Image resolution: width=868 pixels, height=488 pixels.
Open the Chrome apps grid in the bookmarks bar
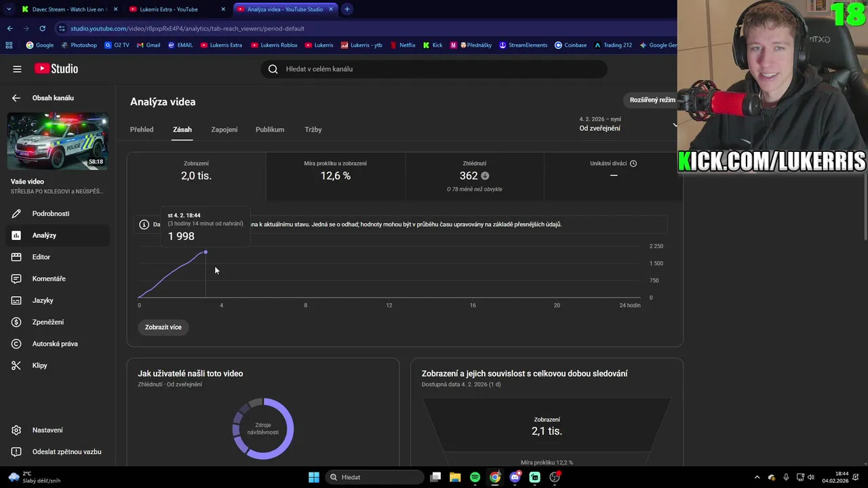(9, 45)
